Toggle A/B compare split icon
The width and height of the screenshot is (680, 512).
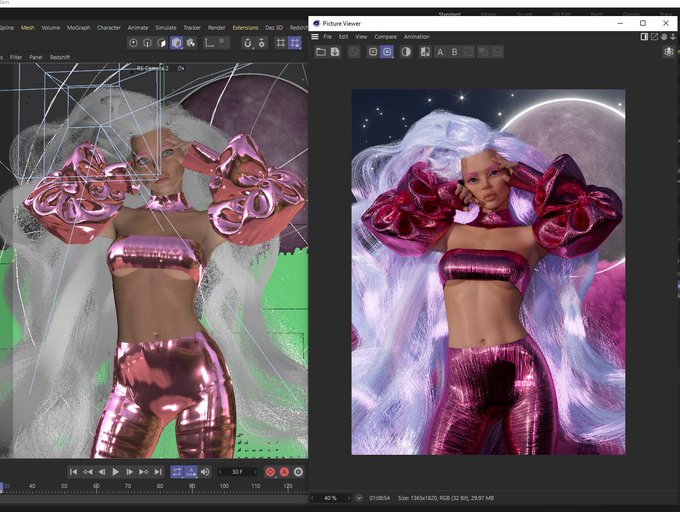pyautogui.click(x=425, y=52)
